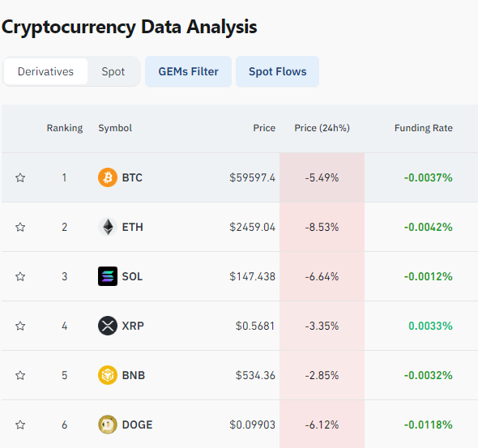Click the Ethereum diamond icon
The image size is (478, 448).
coord(108,227)
